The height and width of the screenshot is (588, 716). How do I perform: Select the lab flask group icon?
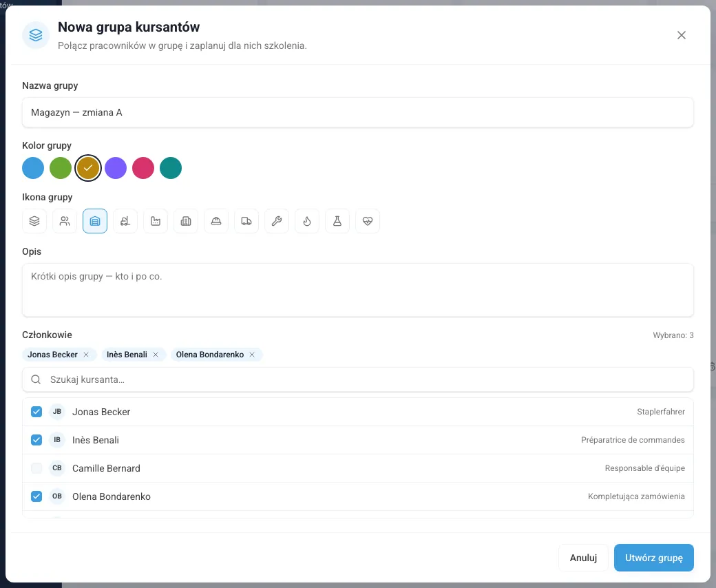pos(337,221)
